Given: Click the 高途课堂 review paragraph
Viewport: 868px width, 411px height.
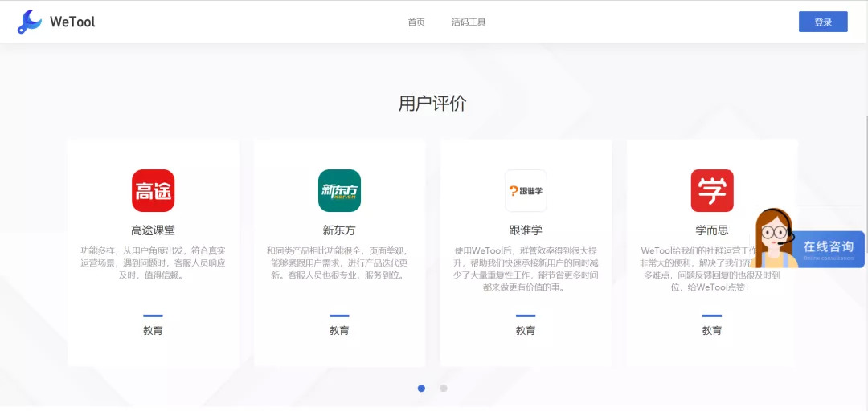Looking at the screenshot, I should (153, 262).
